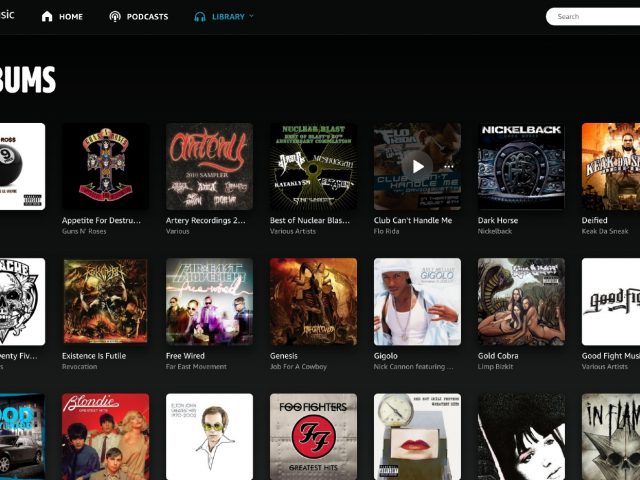640x480 pixels.
Task: Click the Genesis album title
Action: coord(284,356)
